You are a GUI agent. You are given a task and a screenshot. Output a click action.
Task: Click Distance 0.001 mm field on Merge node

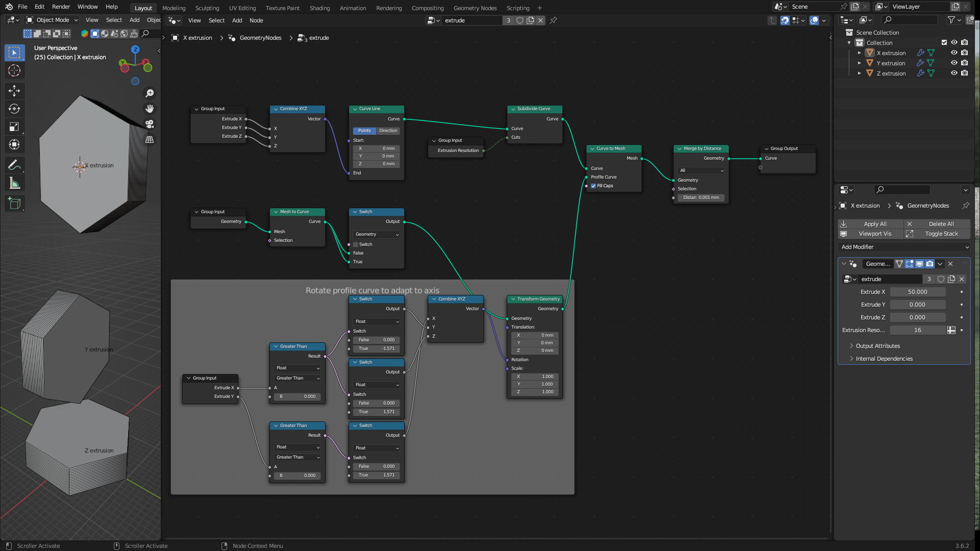coord(701,197)
